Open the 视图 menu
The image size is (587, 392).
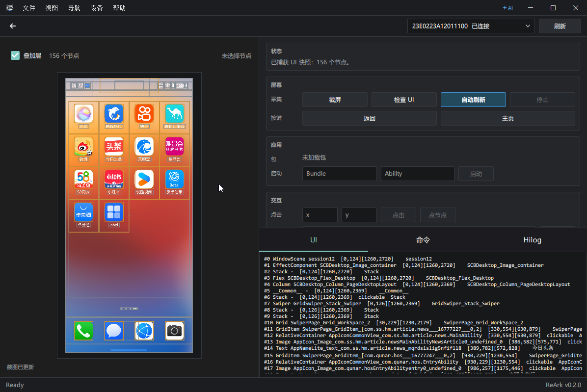point(52,8)
